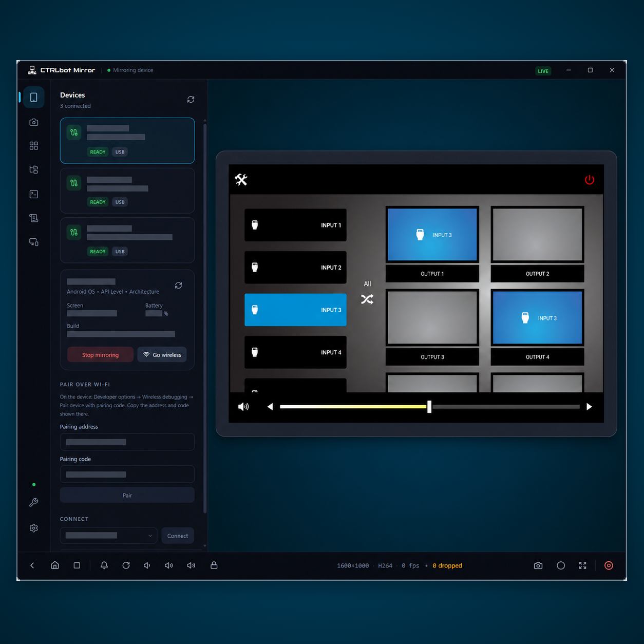Toggle fullscreen with the expand-arrows icon
The height and width of the screenshot is (644, 644).
coord(583,565)
